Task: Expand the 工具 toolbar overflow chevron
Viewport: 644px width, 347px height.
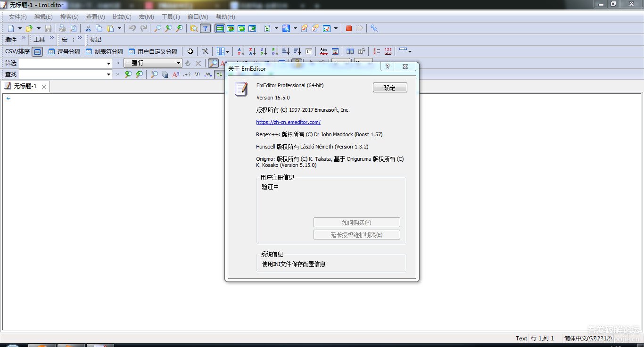Action: coord(52,38)
